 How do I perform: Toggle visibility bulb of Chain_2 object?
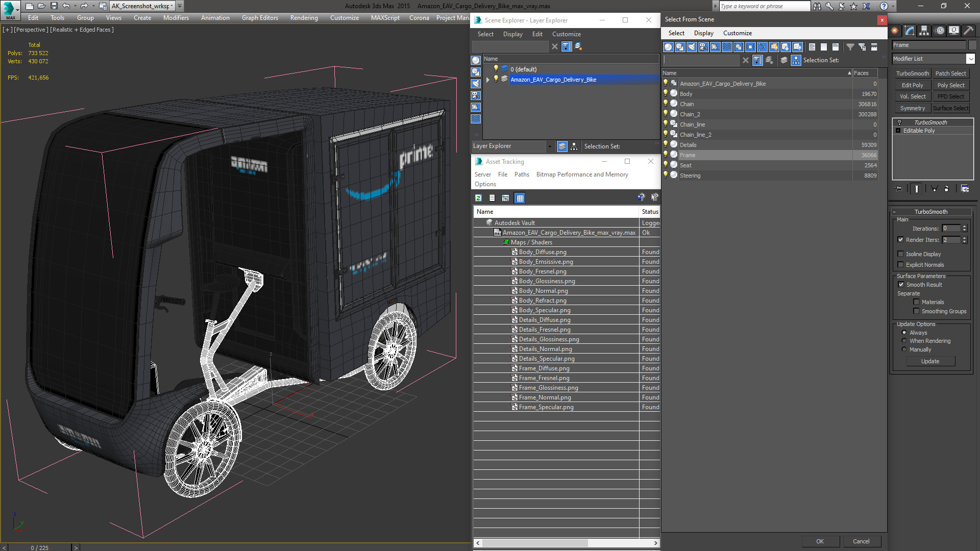(666, 114)
